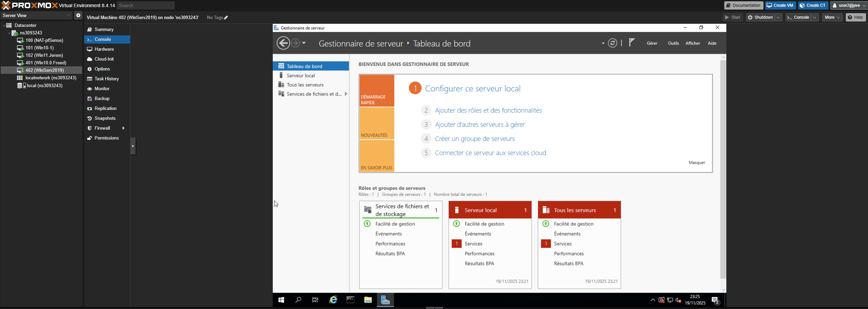
Task: Open the notifications flag in Server Manager
Action: (x=632, y=43)
